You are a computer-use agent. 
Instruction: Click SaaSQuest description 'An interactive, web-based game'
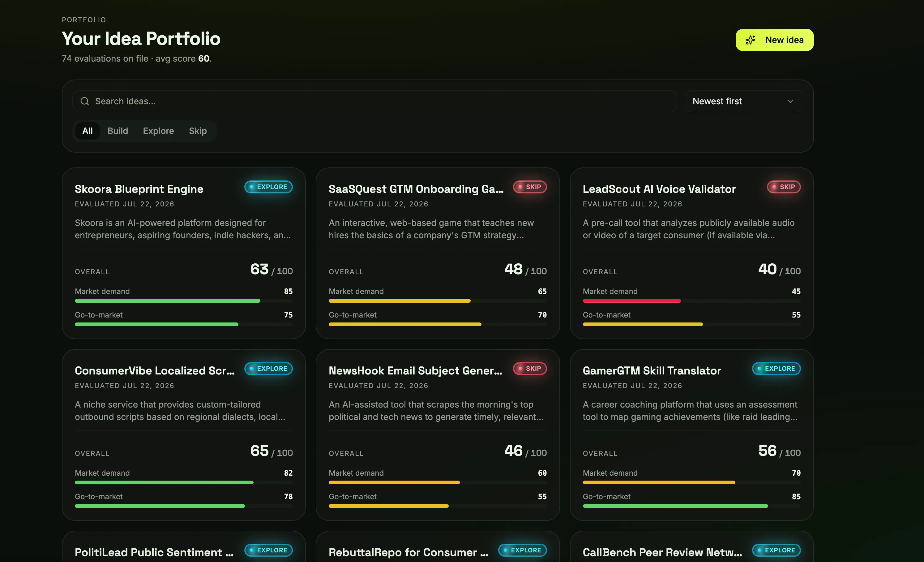click(431, 229)
